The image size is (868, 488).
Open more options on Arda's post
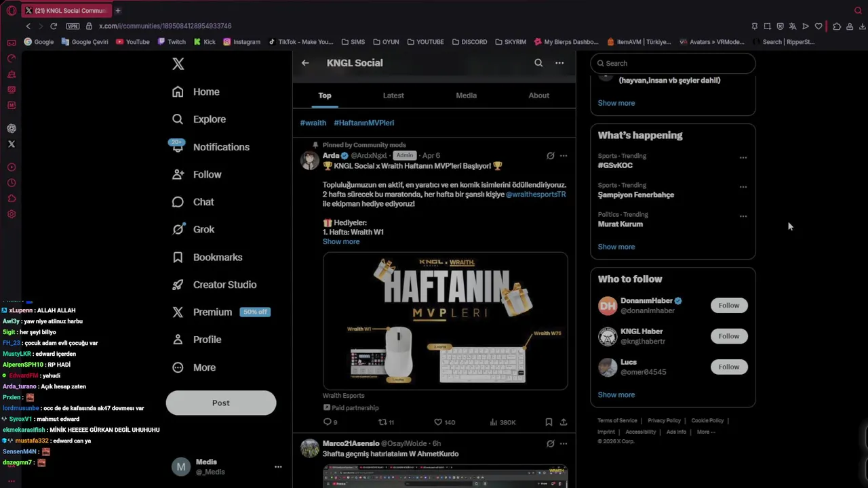[564, 156]
